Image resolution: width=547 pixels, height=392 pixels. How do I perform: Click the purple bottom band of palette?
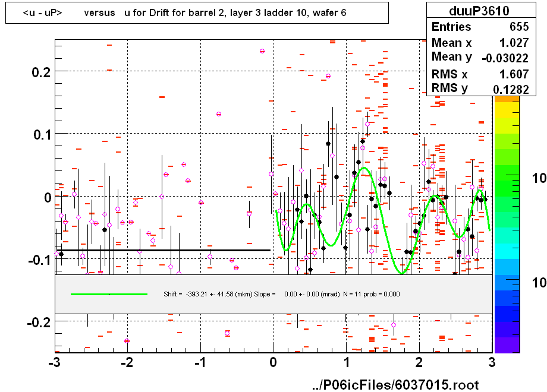pyautogui.click(x=507, y=345)
